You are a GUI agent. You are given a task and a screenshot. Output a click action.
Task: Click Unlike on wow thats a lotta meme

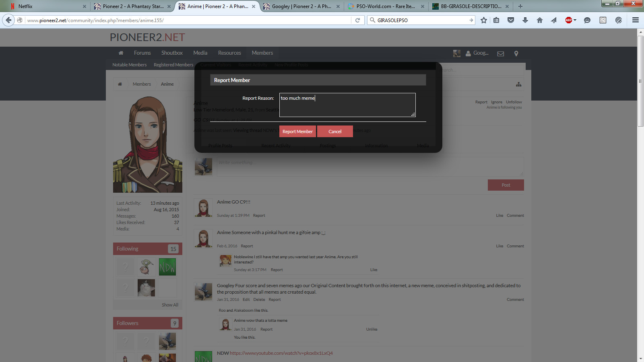tap(372, 329)
